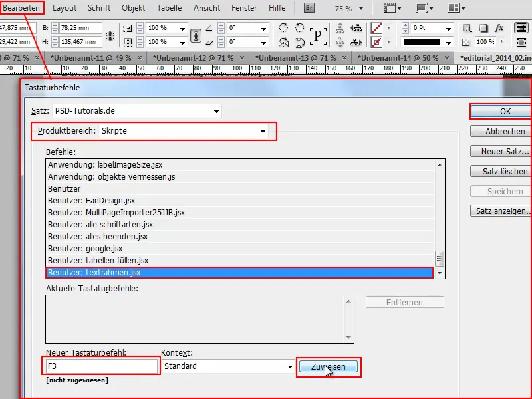Click the Befehle list scrollbar up arrow
The width and height of the screenshot is (532, 399).
[440, 164]
